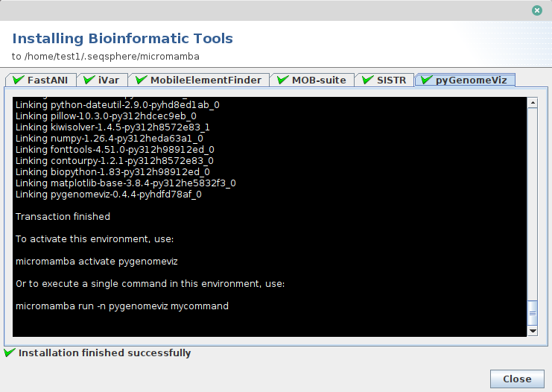Click the green checkmark icon on FastANI tab

coord(18,80)
